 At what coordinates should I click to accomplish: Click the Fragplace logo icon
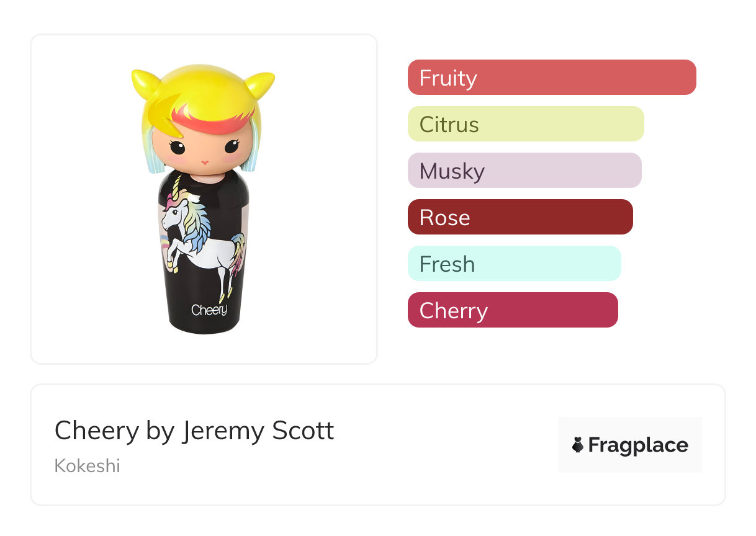pyautogui.click(x=578, y=445)
